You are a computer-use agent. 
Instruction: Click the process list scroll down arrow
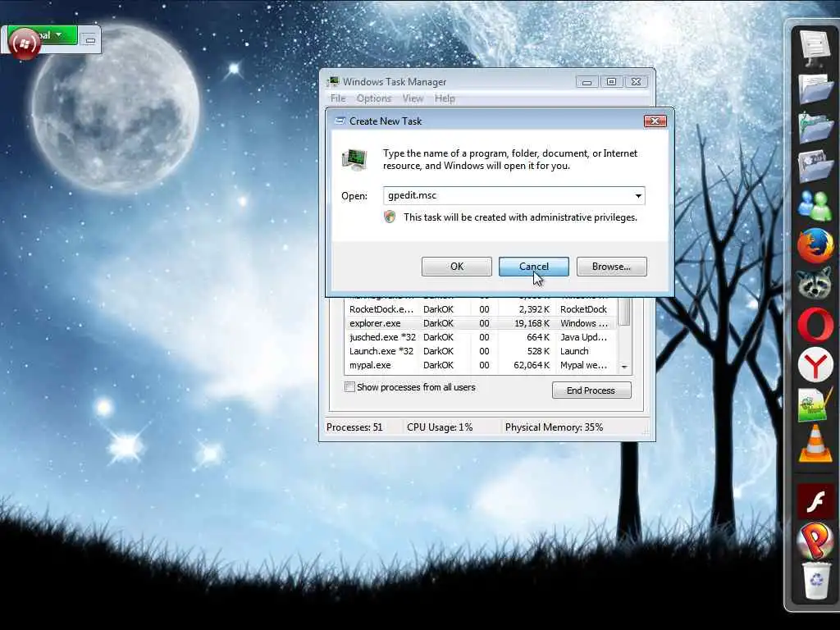623,367
